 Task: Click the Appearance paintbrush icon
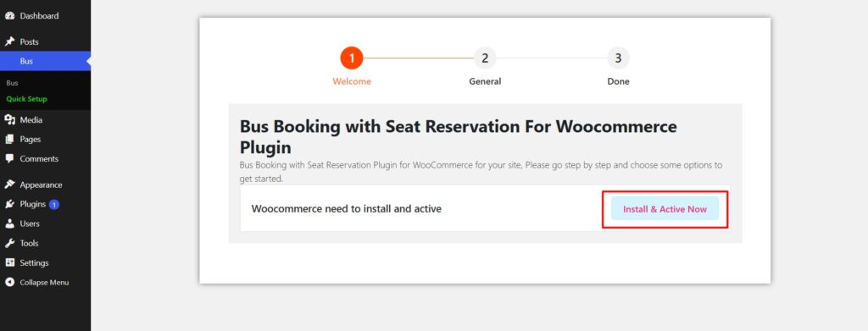(x=9, y=185)
